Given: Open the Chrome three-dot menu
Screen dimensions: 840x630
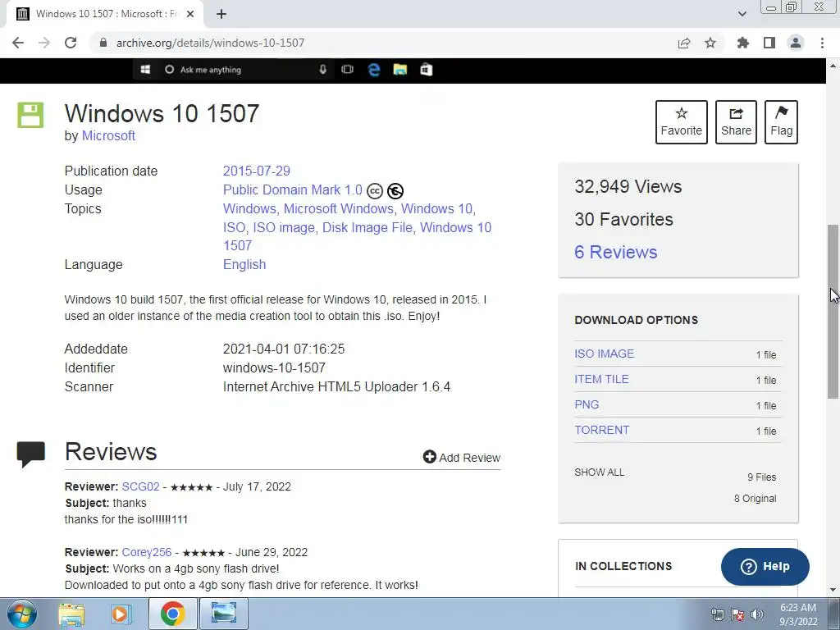Looking at the screenshot, I should pyautogui.click(x=822, y=43).
